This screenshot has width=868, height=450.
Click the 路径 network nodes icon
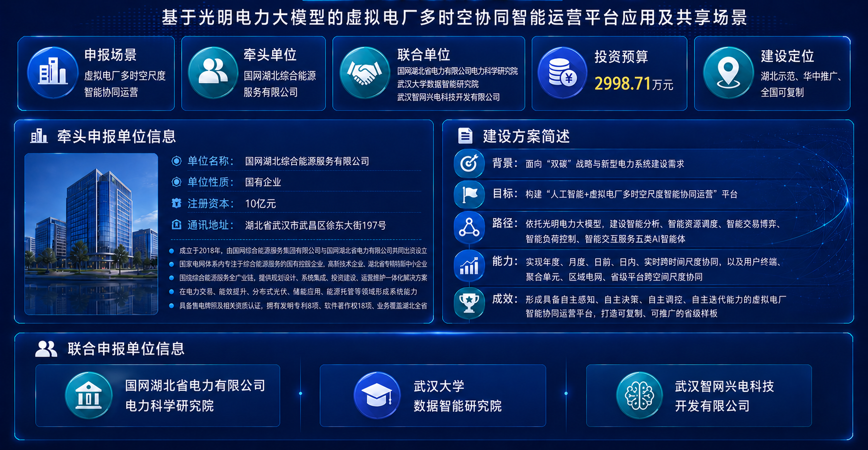tap(469, 228)
